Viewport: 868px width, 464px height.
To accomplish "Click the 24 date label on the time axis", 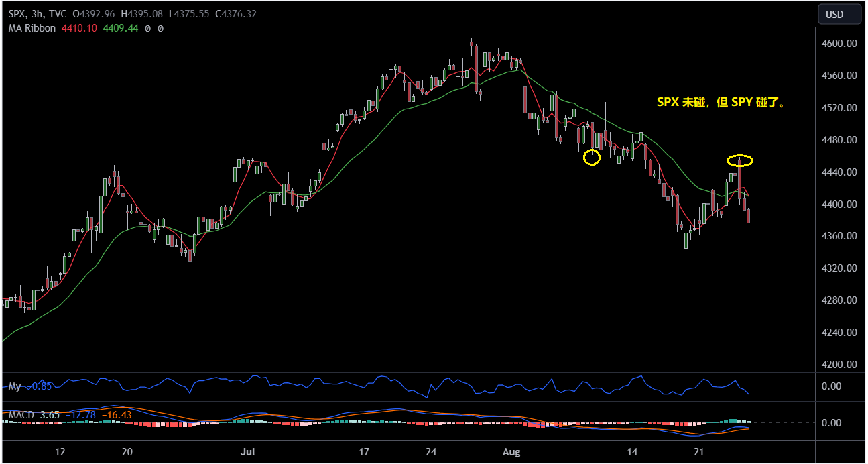I will click(432, 452).
